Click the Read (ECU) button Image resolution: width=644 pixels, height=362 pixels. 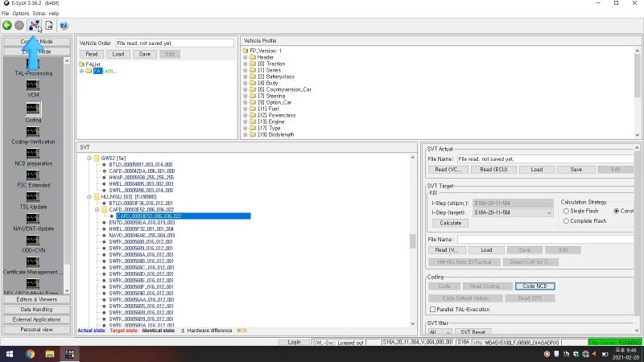tap(493, 170)
